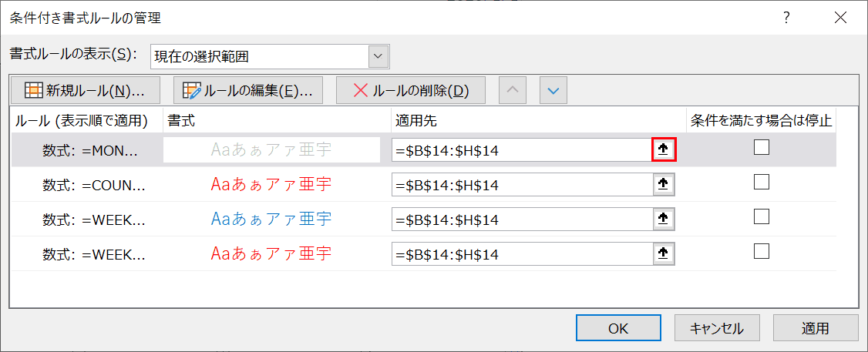
Task: Collapse range selector for last WEEK rule
Action: click(x=664, y=253)
